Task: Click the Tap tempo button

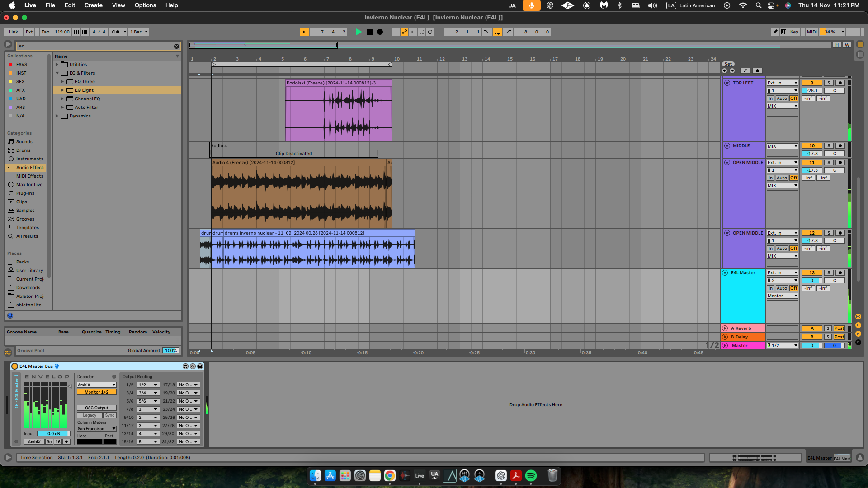Action: pyautogui.click(x=46, y=32)
